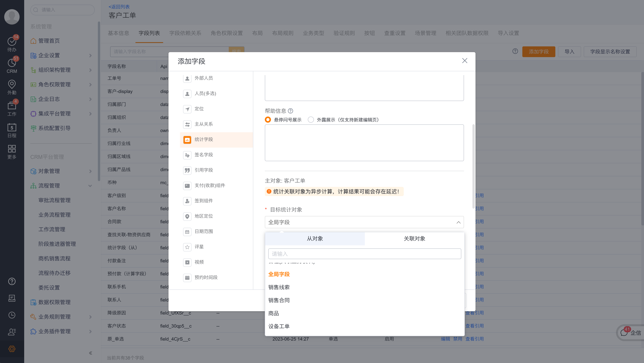Select 外露展示 radio option
644x363 pixels.
(311, 120)
